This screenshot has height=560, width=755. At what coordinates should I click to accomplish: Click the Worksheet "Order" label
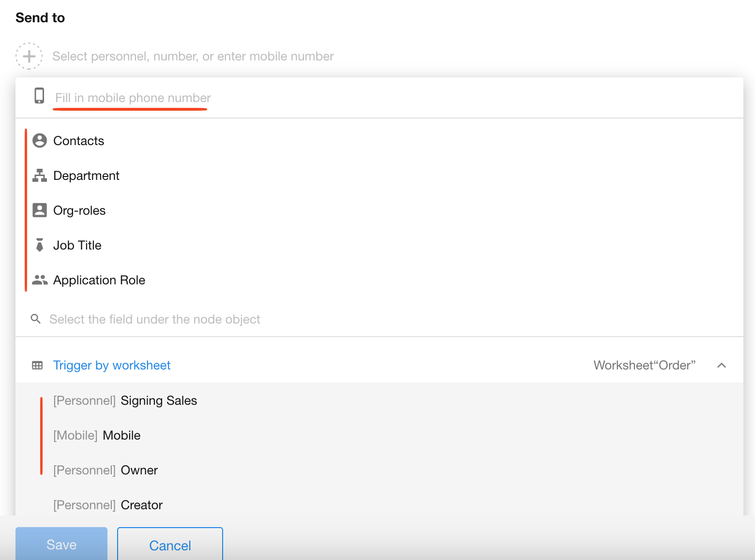tap(644, 365)
